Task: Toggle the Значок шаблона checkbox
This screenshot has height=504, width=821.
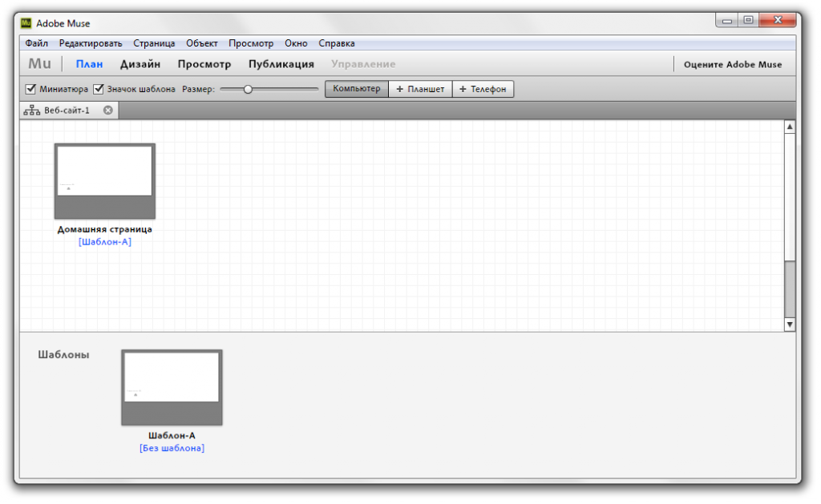Action: [99, 89]
